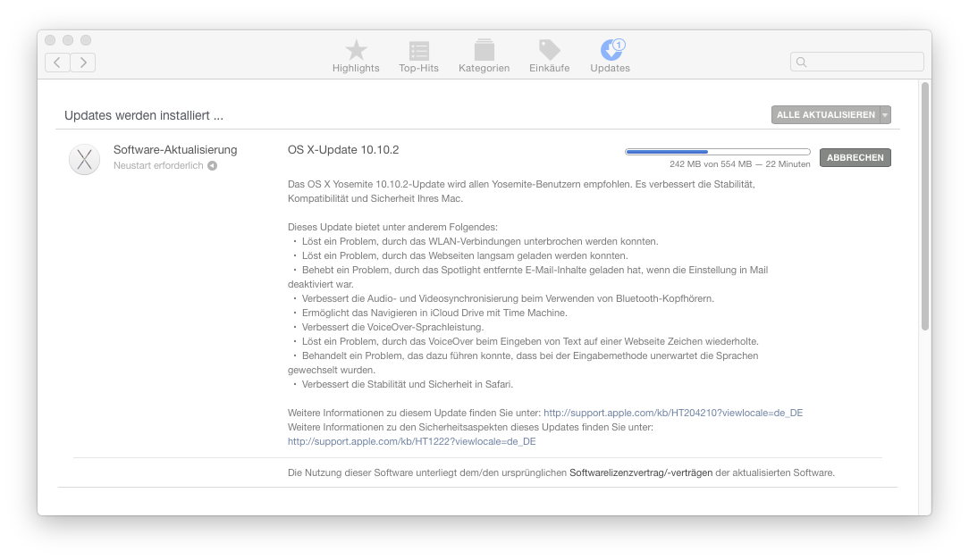The height and width of the screenshot is (560, 969).
Task: Click the Bluetooth-Kopfhörern bullet line
Action: pos(508,298)
